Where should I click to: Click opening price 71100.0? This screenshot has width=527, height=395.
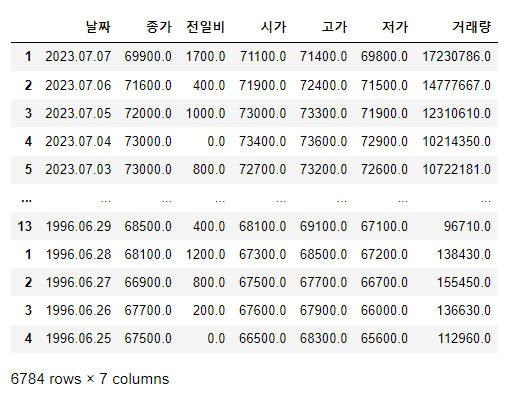point(262,56)
